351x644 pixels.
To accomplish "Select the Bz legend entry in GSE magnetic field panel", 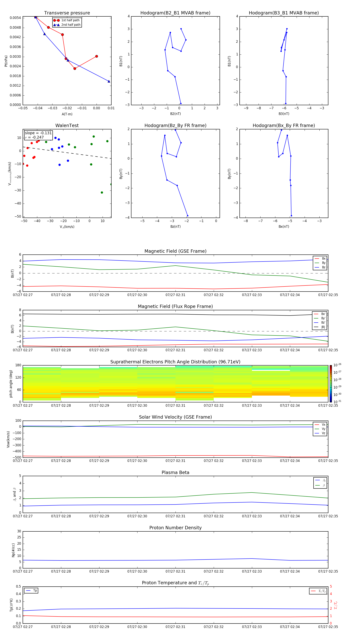I will 320,267.
